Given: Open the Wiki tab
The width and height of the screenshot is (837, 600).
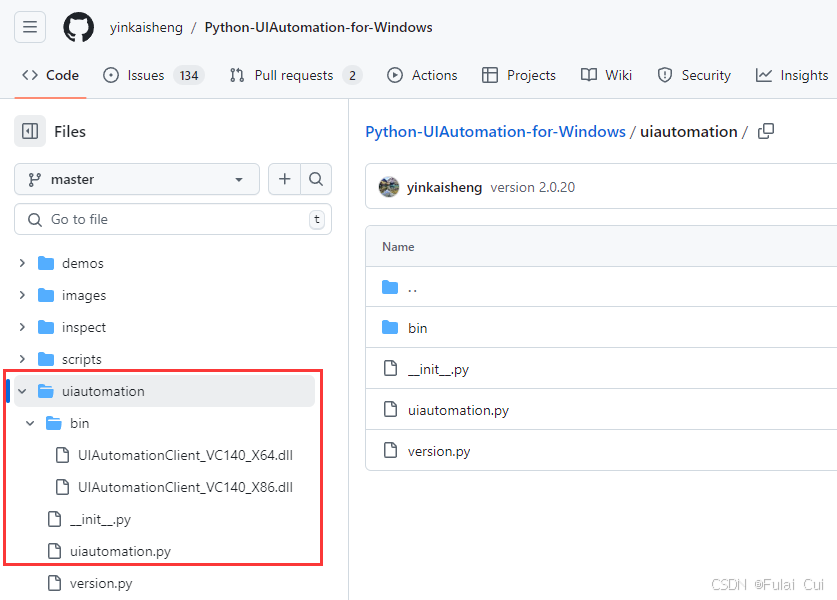Looking at the screenshot, I should [606, 75].
